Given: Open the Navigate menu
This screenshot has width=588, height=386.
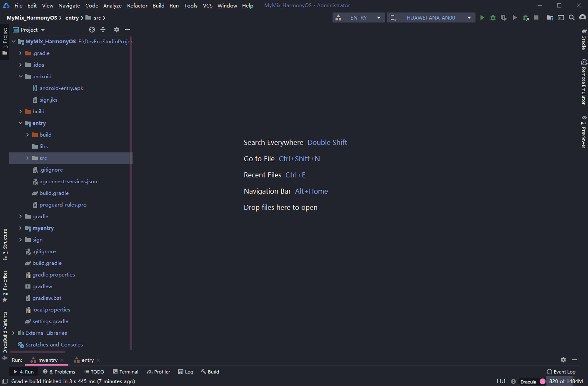Looking at the screenshot, I should [69, 5].
